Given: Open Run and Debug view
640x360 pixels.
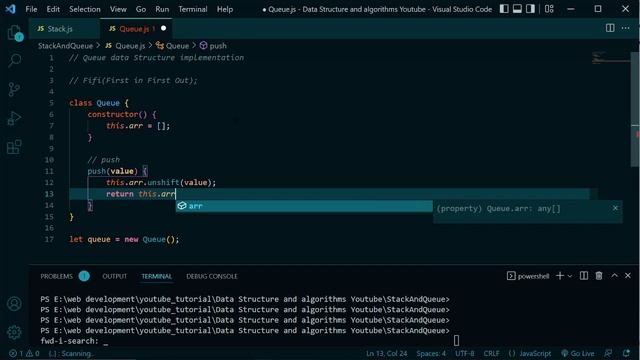Looking at the screenshot, I should pyautogui.click(x=14, y=118).
